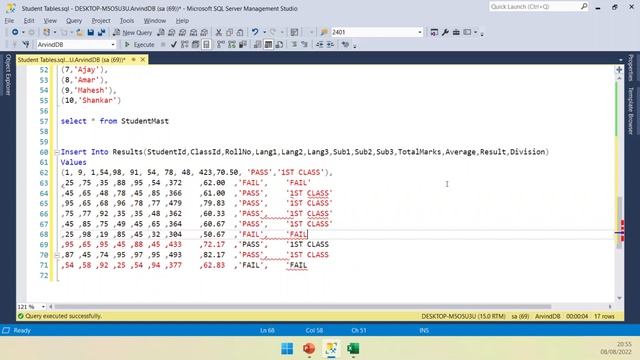
Task: Open Excel from the taskbar
Action: click(353, 349)
